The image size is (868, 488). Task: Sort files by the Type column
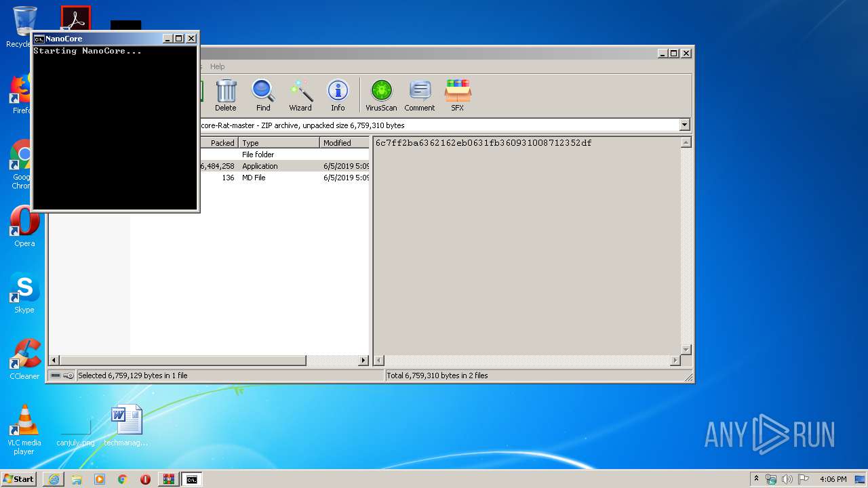279,142
